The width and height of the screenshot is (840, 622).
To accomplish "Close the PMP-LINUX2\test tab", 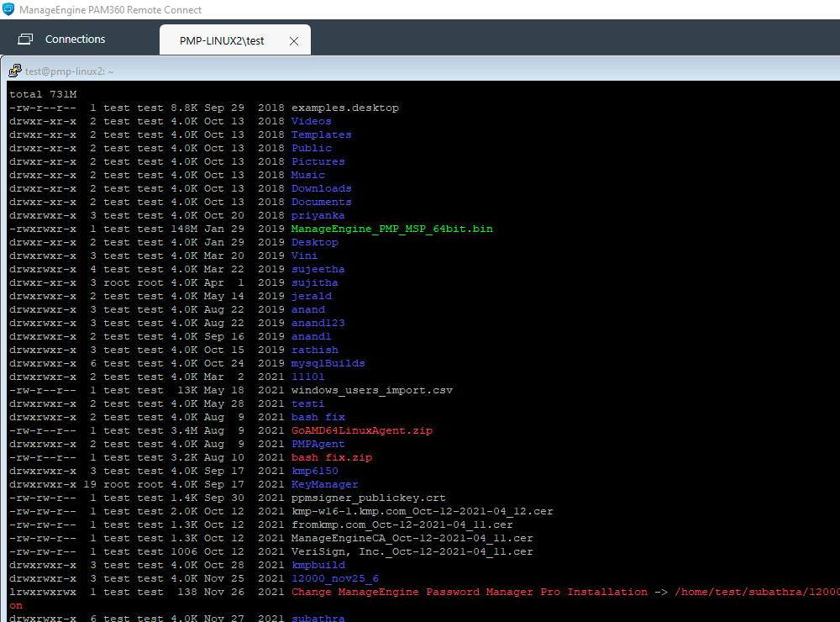I will (293, 41).
